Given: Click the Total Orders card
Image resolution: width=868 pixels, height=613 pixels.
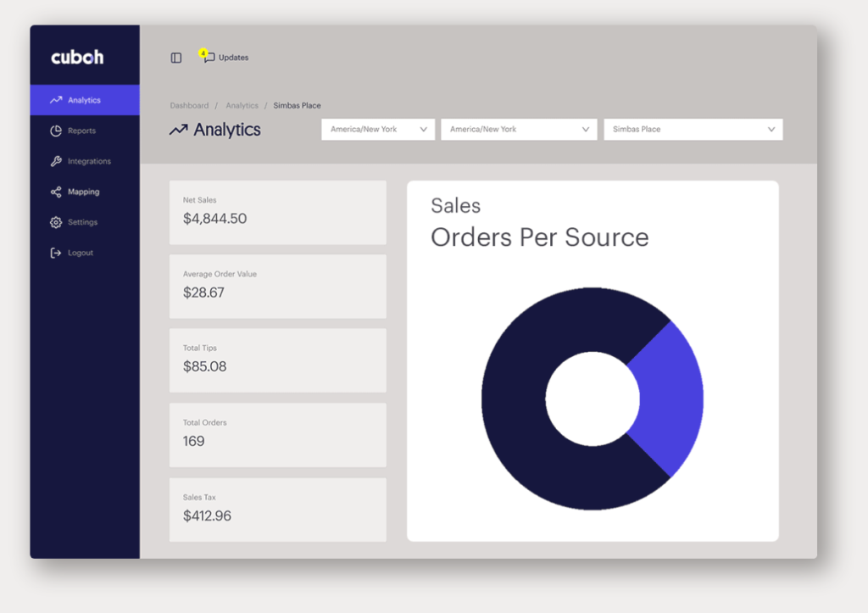Looking at the screenshot, I should (x=277, y=435).
